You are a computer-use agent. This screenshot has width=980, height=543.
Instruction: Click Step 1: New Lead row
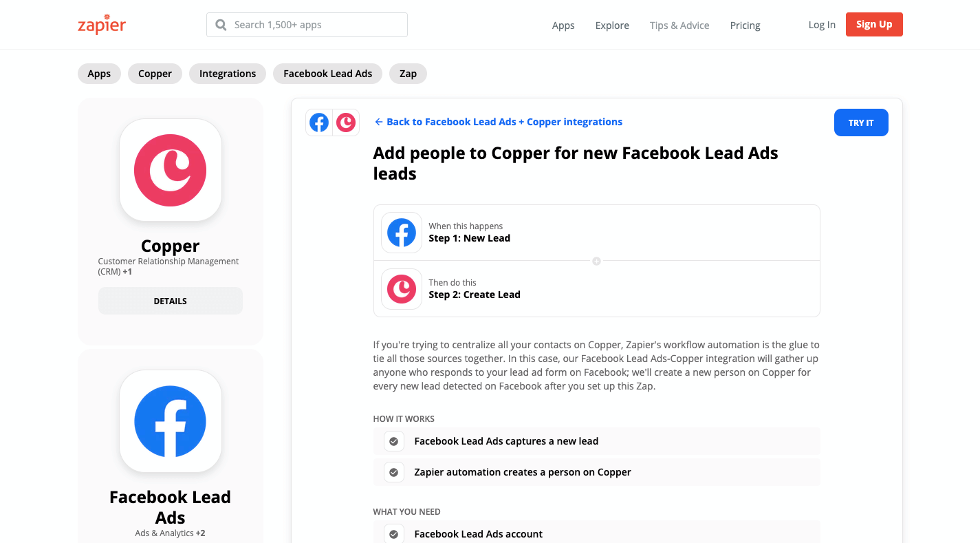point(597,233)
